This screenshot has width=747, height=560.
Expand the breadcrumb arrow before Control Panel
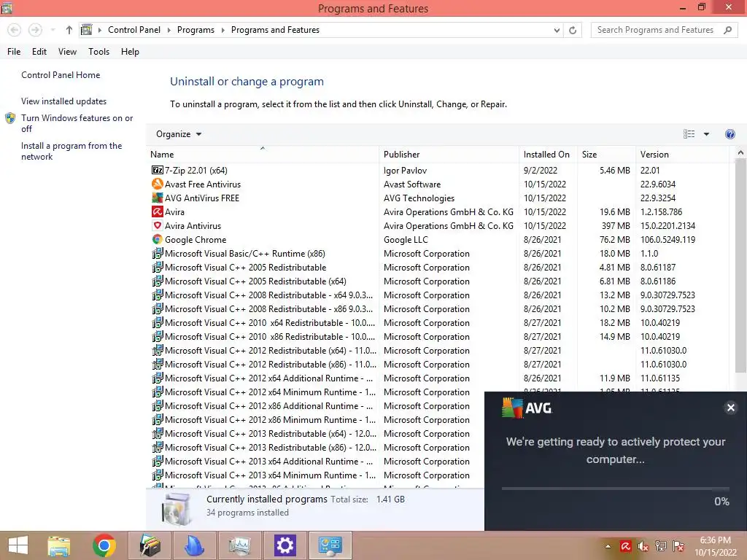coord(99,30)
